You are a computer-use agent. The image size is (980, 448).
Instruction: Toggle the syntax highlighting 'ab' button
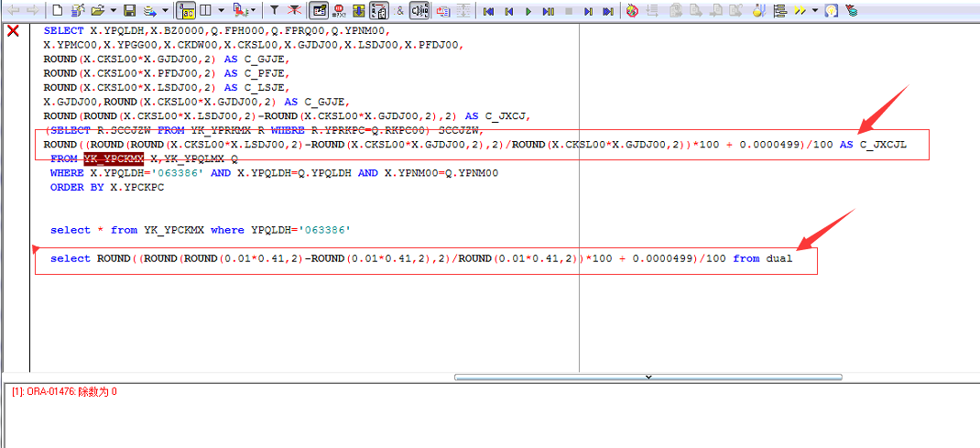(186, 10)
